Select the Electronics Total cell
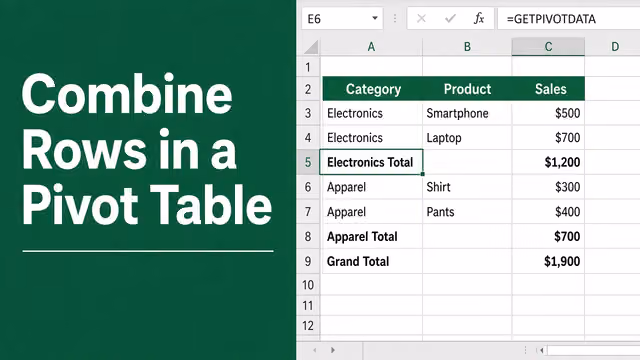This screenshot has height=360, width=640. point(371,162)
